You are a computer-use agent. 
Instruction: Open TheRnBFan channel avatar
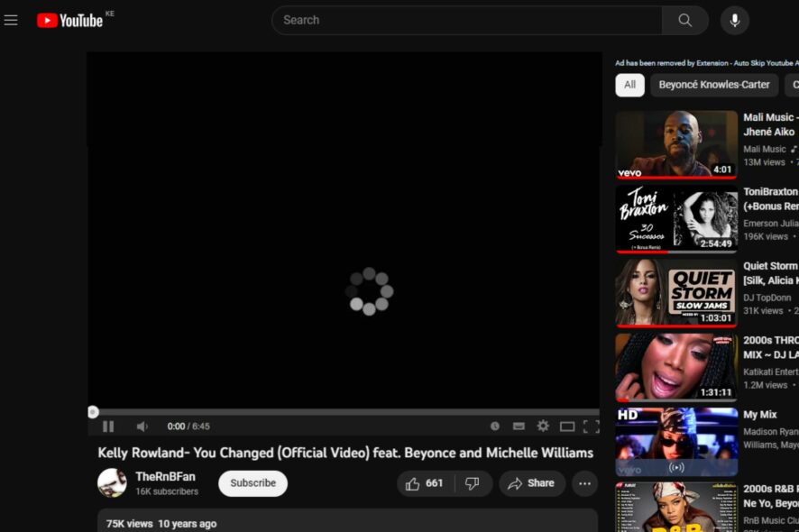click(x=112, y=483)
